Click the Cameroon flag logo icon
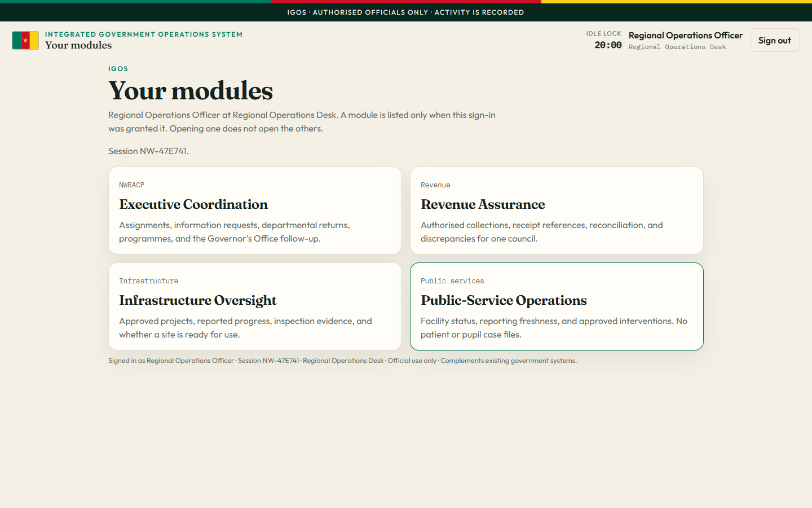This screenshot has height=508, width=812. [25, 40]
